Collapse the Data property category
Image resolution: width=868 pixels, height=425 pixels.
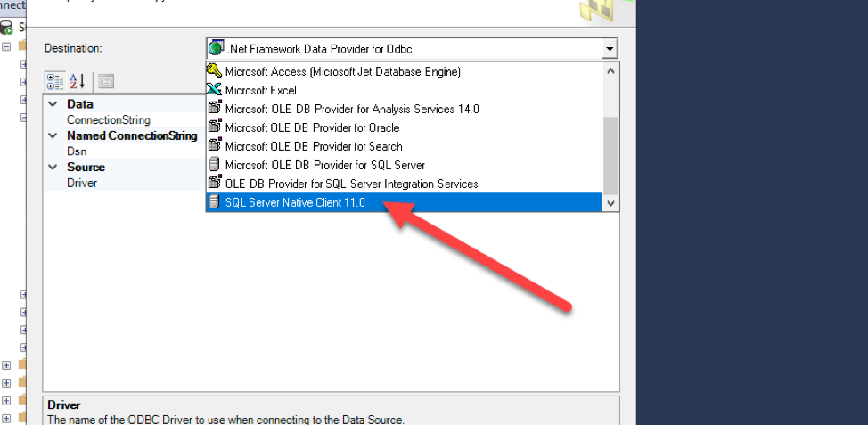pyautogui.click(x=53, y=104)
